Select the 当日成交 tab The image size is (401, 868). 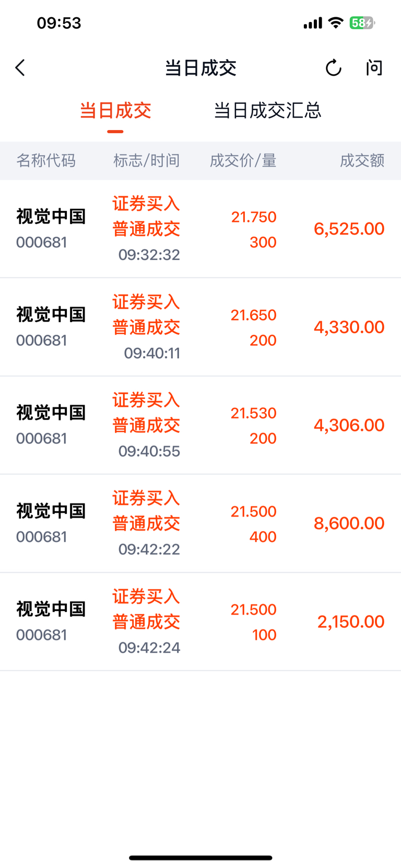coord(115,111)
